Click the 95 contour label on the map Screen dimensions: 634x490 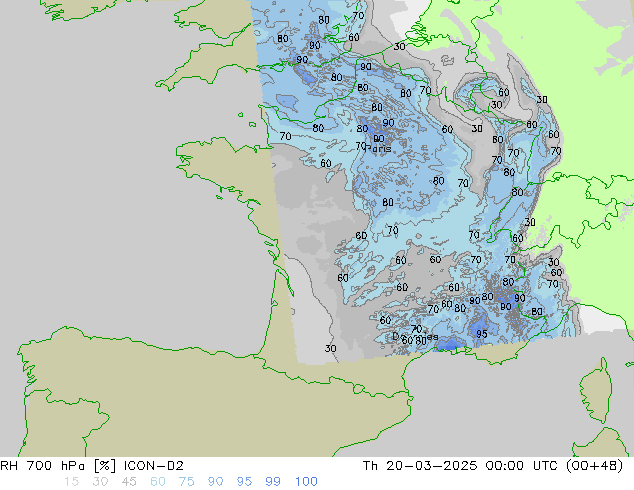[482, 334]
